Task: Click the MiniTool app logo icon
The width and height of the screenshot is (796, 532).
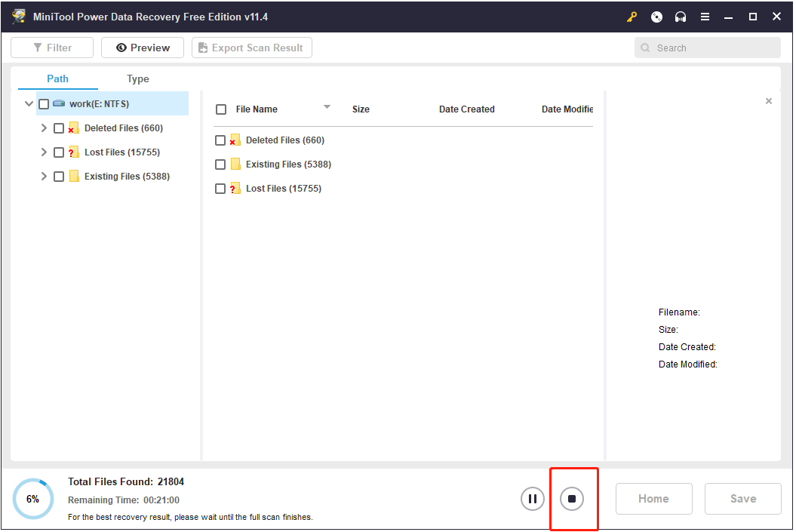Action: pos(19,17)
